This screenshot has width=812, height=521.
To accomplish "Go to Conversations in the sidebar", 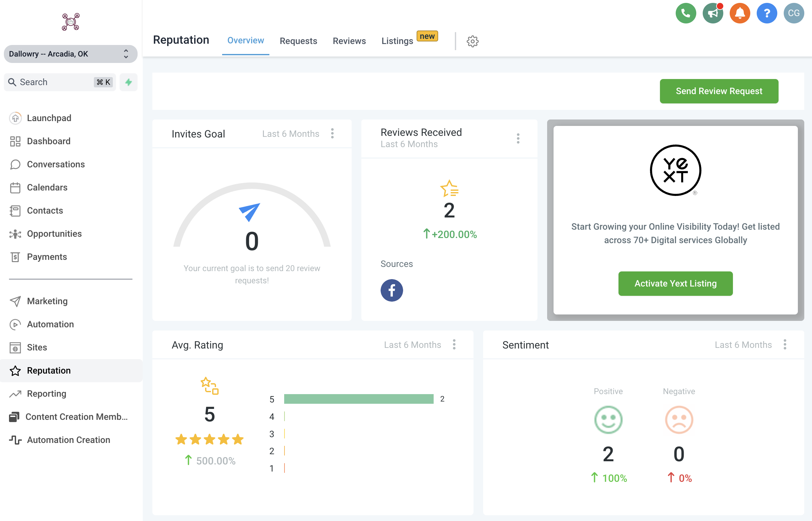I will (56, 164).
